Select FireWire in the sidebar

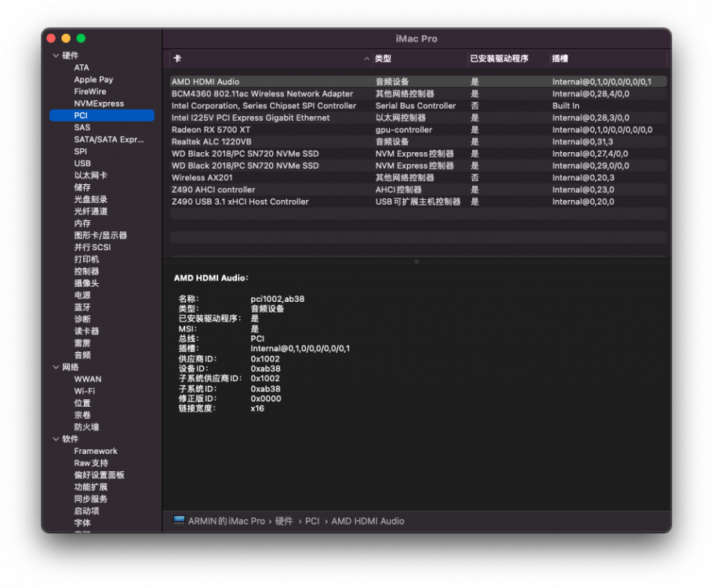click(90, 91)
